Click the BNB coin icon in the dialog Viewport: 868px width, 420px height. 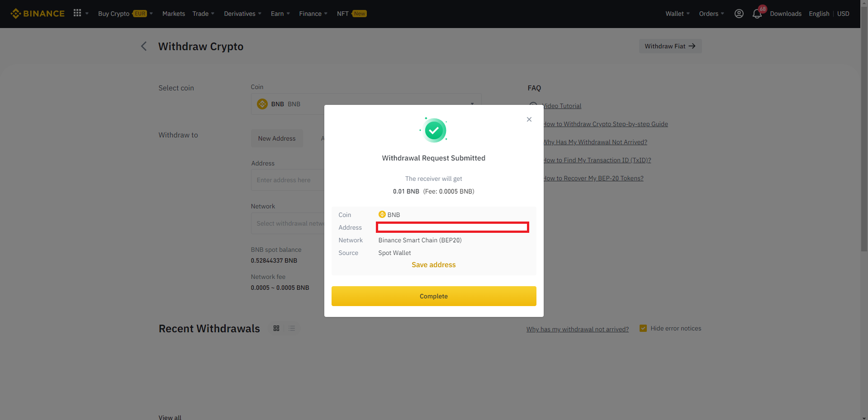pyautogui.click(x=382, y=214)
